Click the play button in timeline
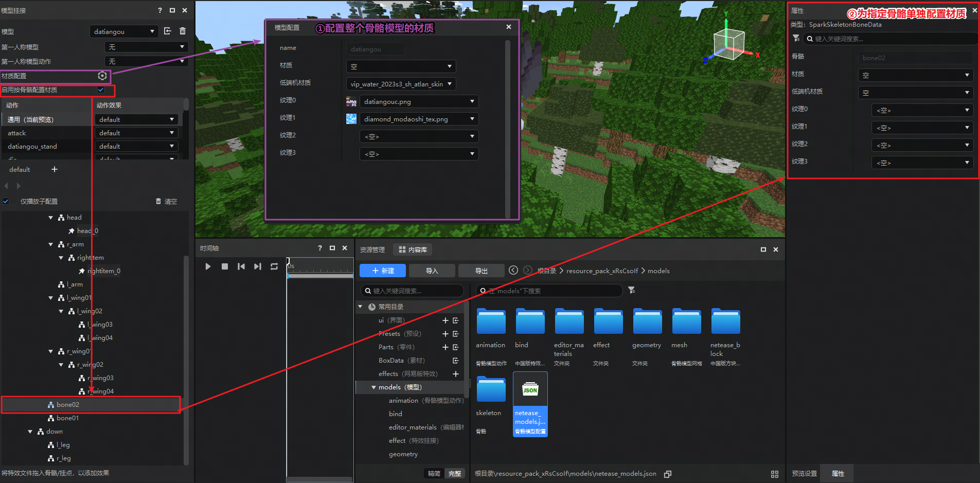Image resolution: width=980 pixels, height=483 pixels. (208, 266)
